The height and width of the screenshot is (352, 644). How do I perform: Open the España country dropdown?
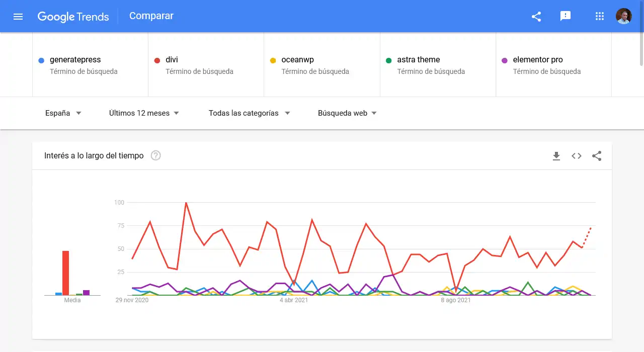click(63, 113)
